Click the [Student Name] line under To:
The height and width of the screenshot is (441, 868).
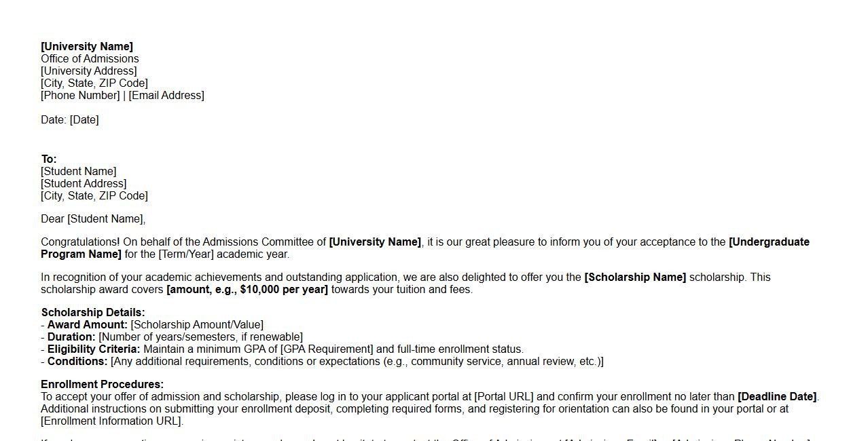(x=78, y=171)
